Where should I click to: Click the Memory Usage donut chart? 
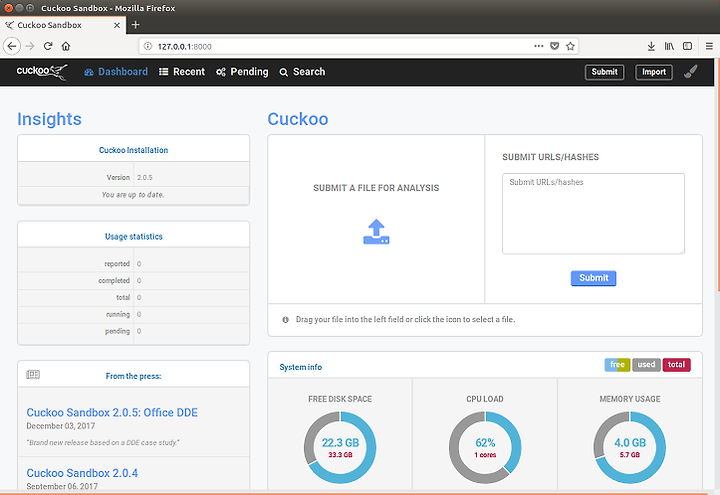(630, 447)
